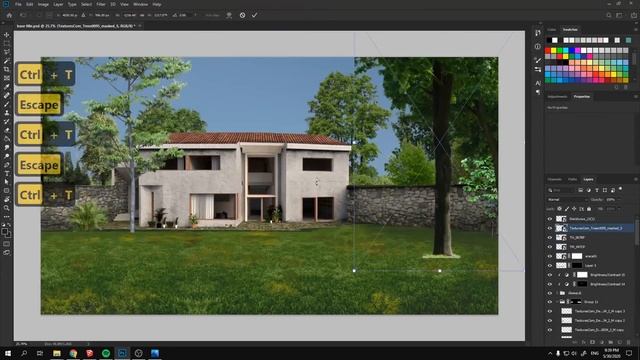Screen dimensions: 640x360
Task: Open the History panel icon in the dock
Action: click(538, 33)
